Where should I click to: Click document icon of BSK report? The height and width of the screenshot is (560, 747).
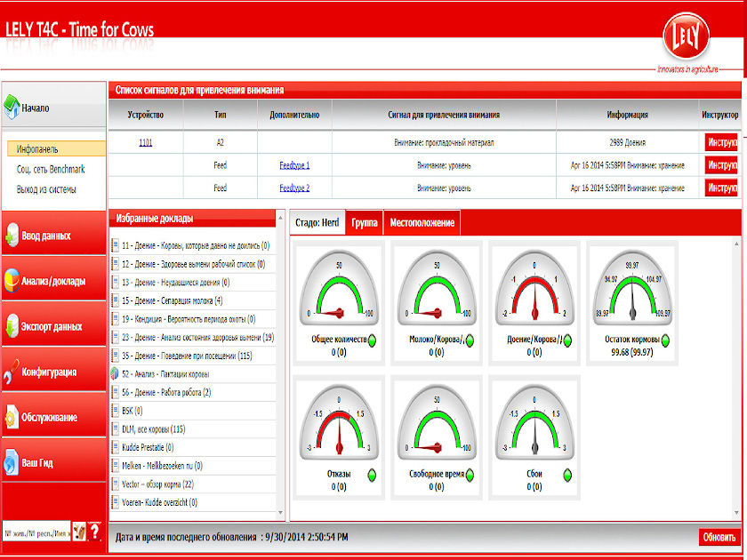pyautogui.click(x=115, y=411)
